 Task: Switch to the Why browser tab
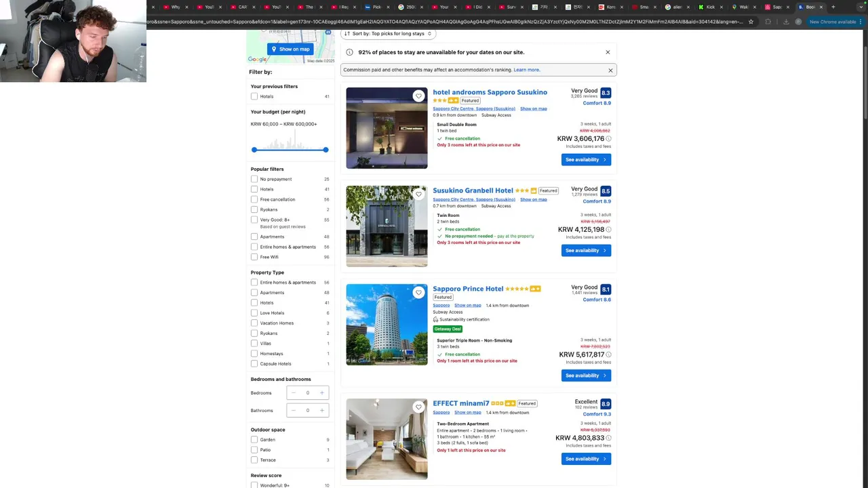(x=175, y=7)
